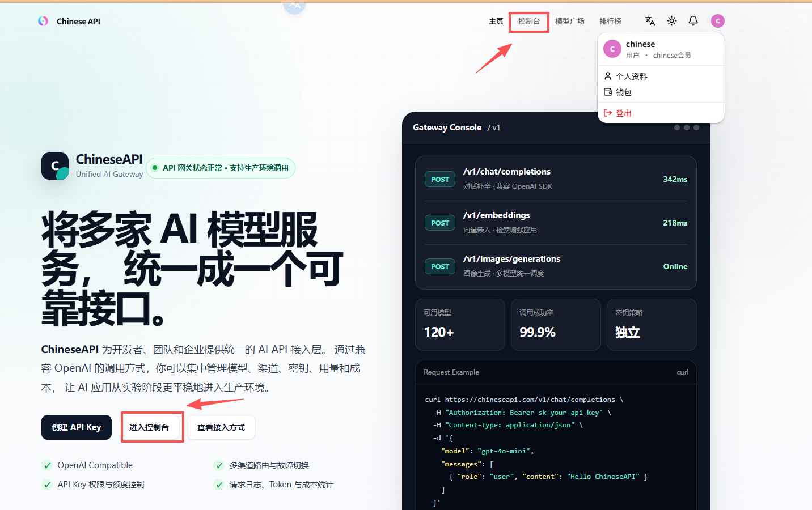Click the green check beside 多渠道路由与故障切换

click(219, 465)
